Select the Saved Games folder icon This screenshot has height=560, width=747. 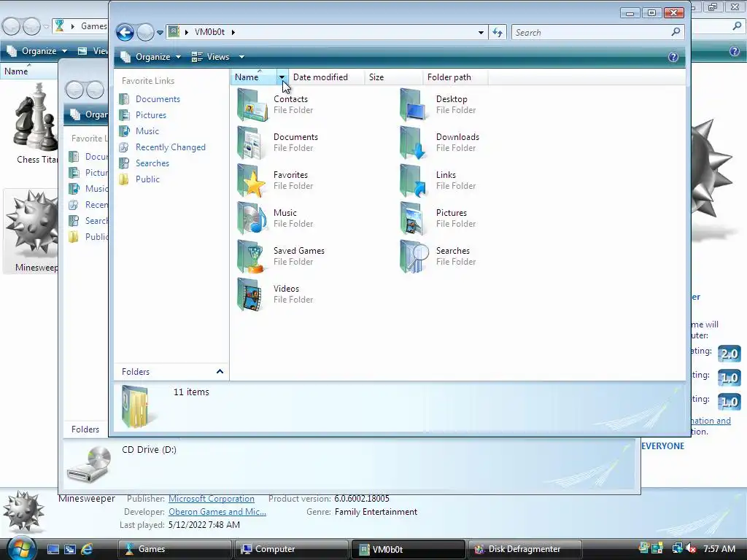click(252, 256)
